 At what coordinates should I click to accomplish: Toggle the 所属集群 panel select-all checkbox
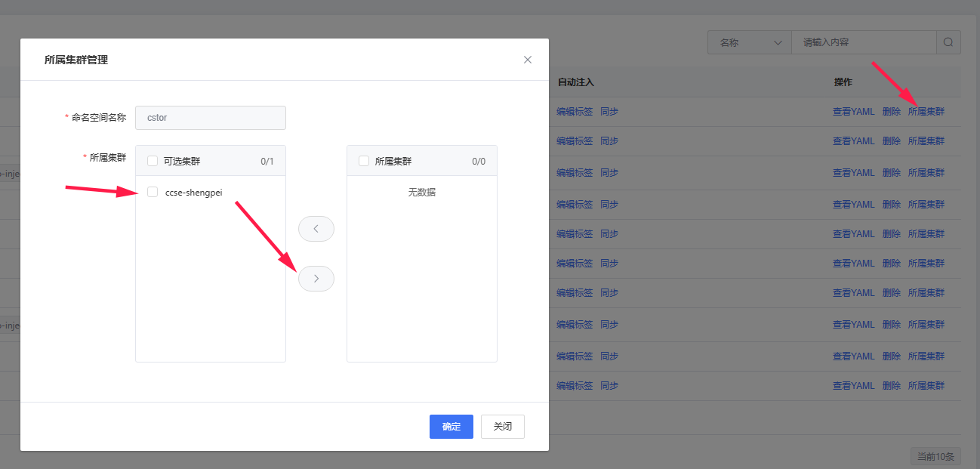point(364,161)
